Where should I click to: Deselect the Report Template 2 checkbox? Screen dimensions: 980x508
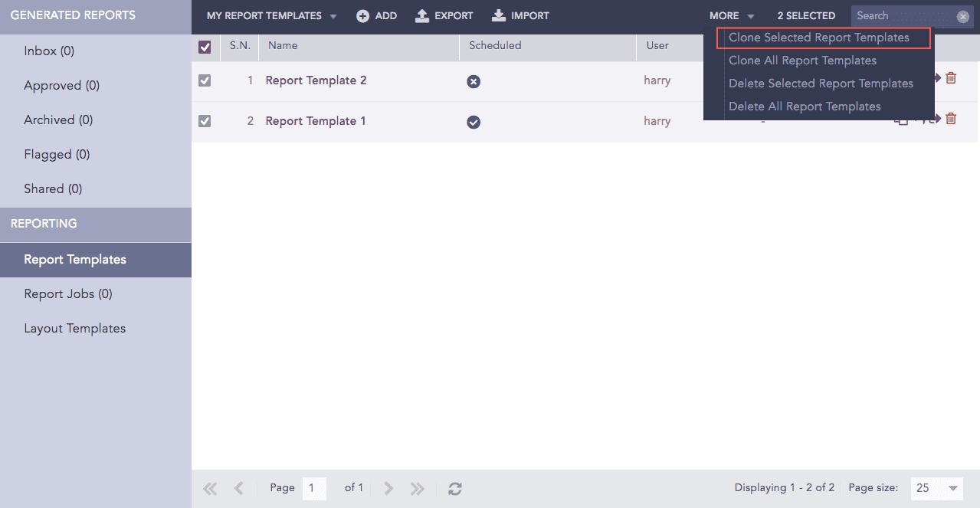pos(205,80)
